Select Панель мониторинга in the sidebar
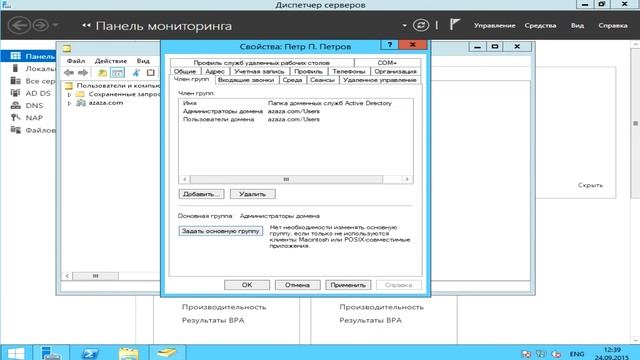The image size is (640, 360). [28, 56]
